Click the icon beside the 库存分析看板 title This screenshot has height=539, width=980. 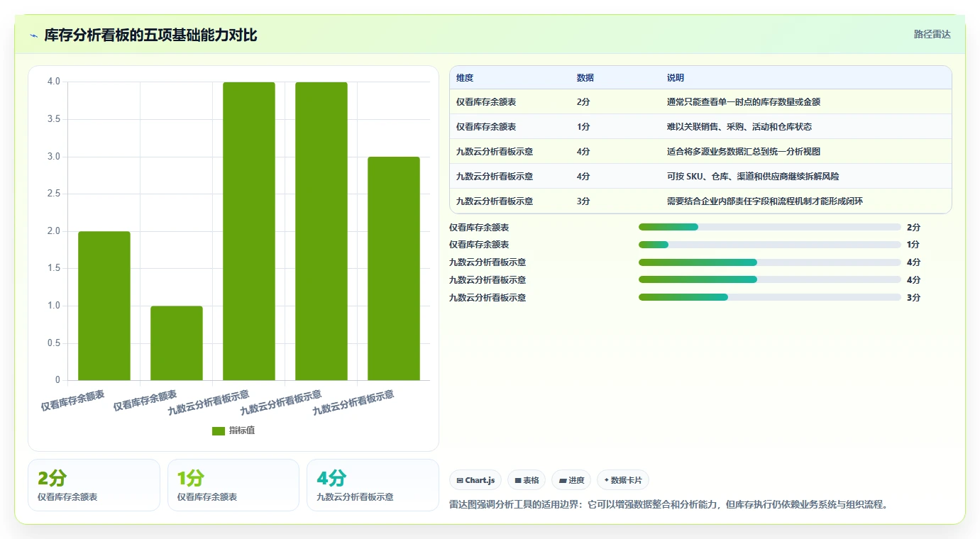[x=33, y=35]
